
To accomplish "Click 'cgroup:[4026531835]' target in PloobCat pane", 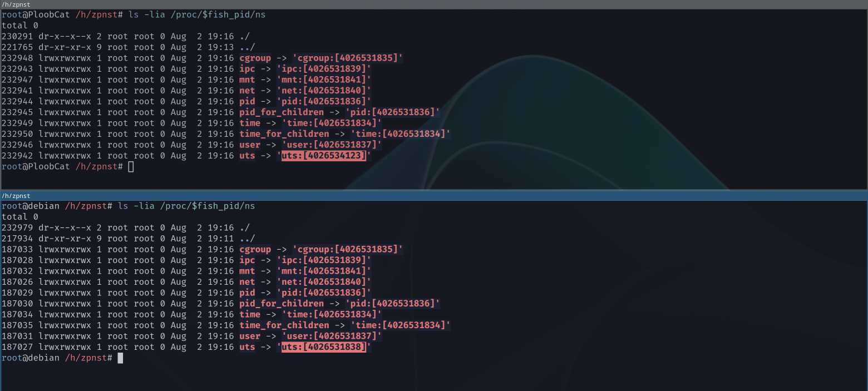I will point(348,58).
